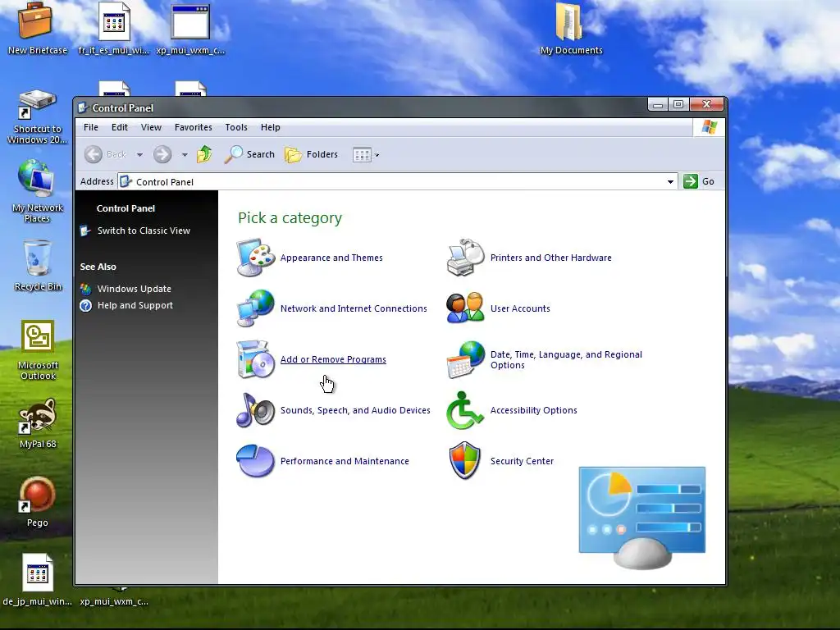Open the Views dropdown arrow

pos(377,155)
